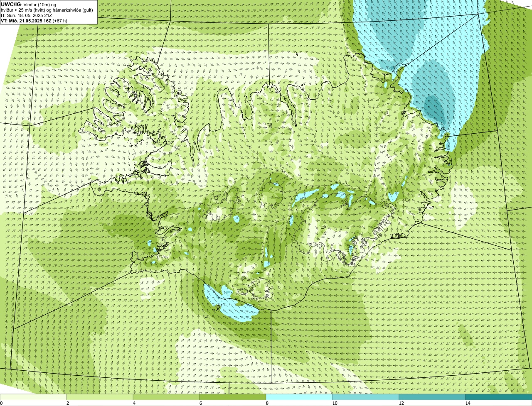This screenshot has height=406, width=532.
Task: Click the 8–10 m/s light cyan legend swatch
Action: click(299, 397)
